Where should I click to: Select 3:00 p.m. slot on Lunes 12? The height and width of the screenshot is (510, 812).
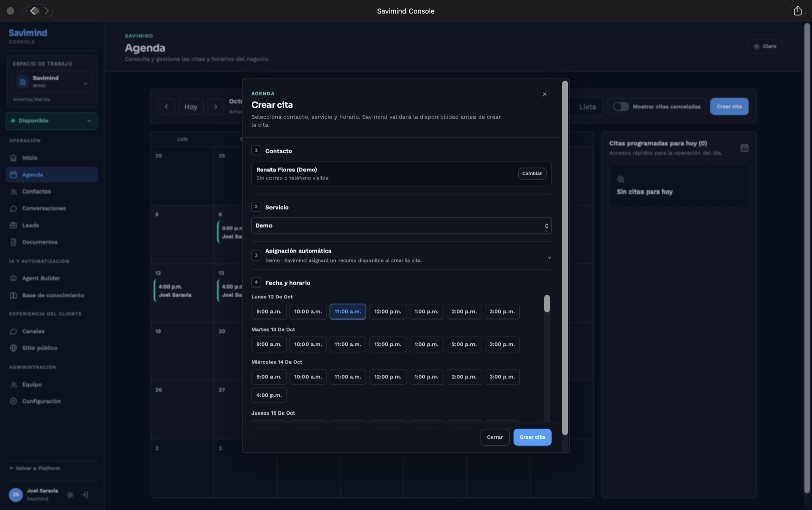click(502, 311)
